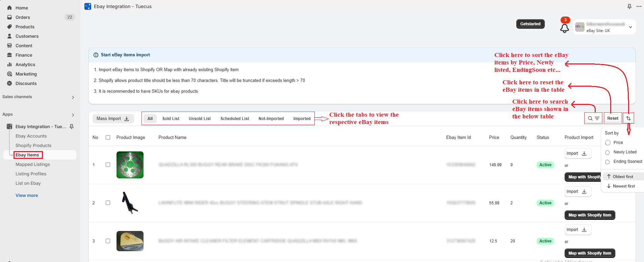Viewport: 644px width, 262px height.
Task: Map row 1 item with Shopify
Action: coord(583,177)
